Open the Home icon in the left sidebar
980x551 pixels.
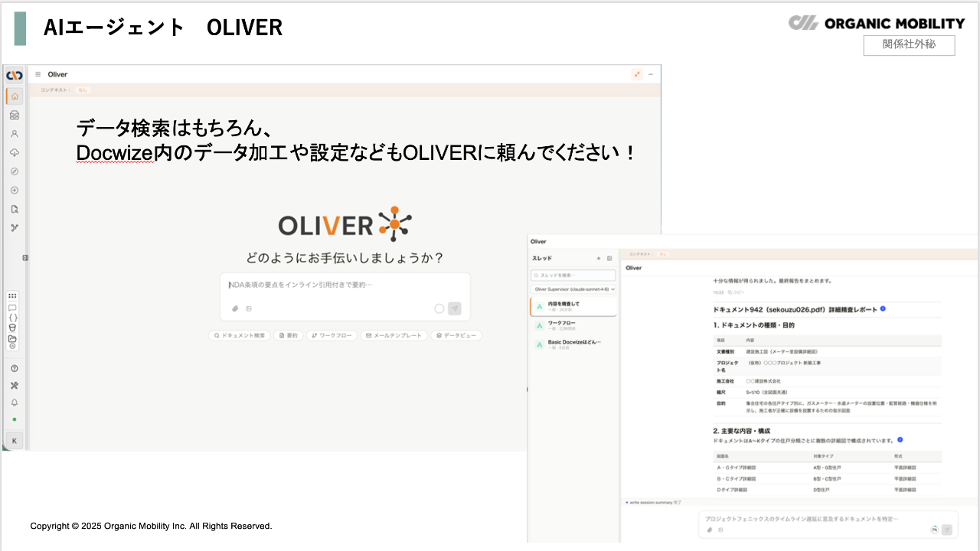(14, 96)
